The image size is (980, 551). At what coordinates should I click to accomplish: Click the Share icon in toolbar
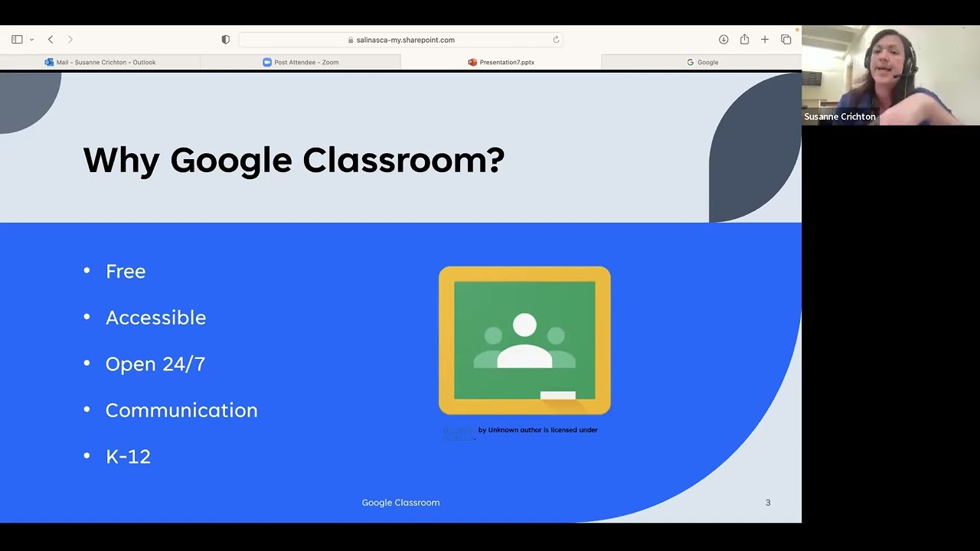(x=744, y=39)
